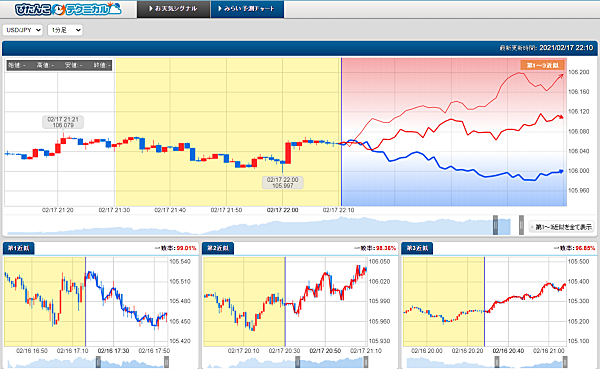Select 第3近似 right range slider handle
Image resolution: width=600 pixels, height=369 pixels.
(565, 362)
